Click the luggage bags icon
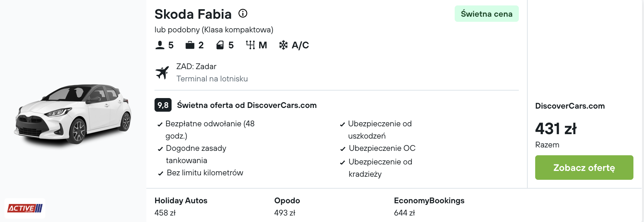 click(x=190, y=45)
